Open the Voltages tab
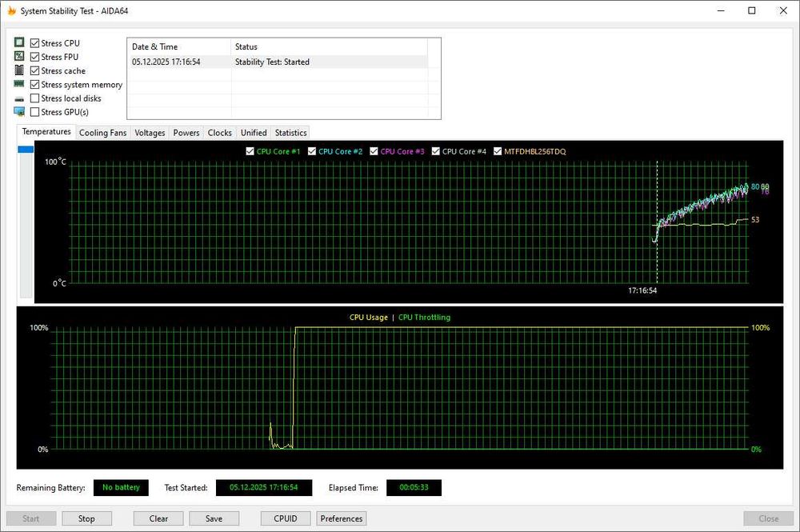 [x=150, y=133]
